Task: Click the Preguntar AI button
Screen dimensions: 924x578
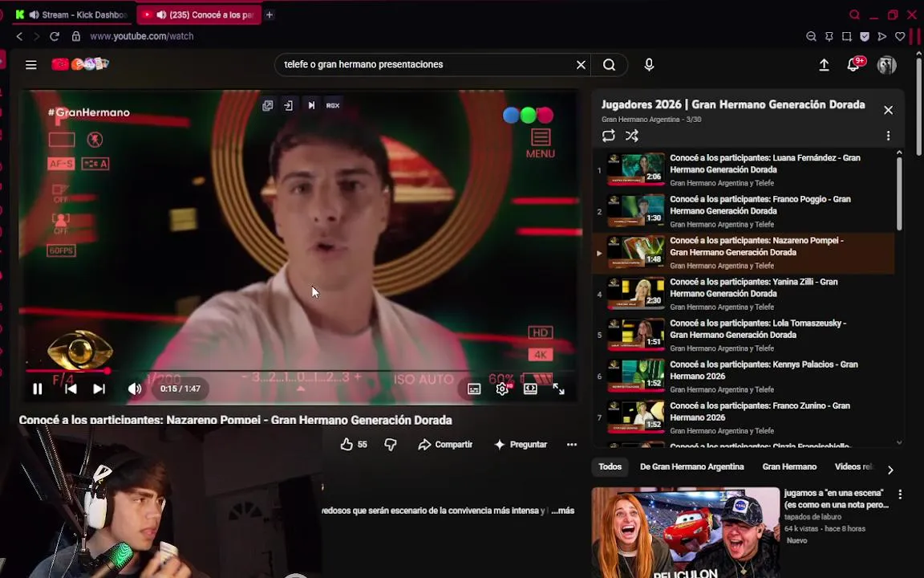Action: coord(521,445)
